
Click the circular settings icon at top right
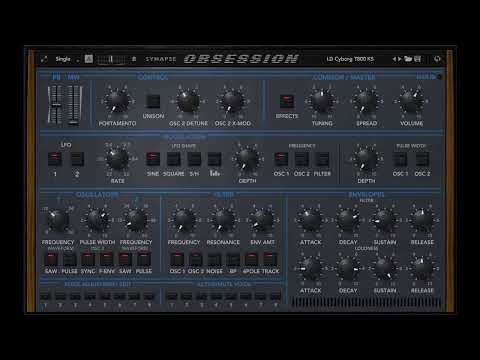[x=437, y=59]
